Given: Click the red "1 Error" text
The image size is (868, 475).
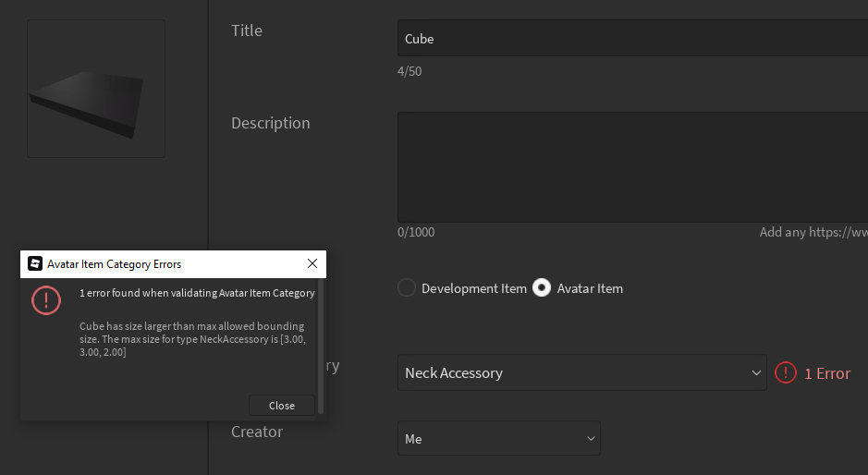Looking at the screenshot, I should tap(826, 373).
